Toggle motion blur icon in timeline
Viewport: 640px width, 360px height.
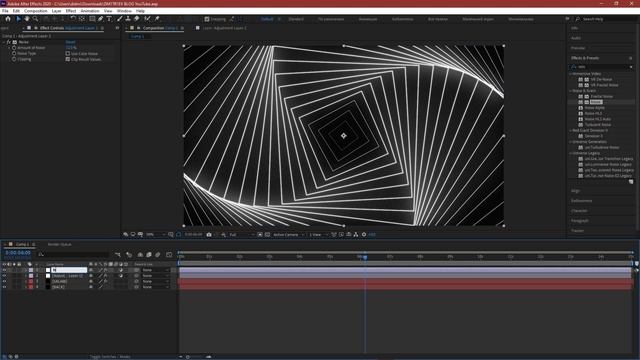click(x=158, y=255)
